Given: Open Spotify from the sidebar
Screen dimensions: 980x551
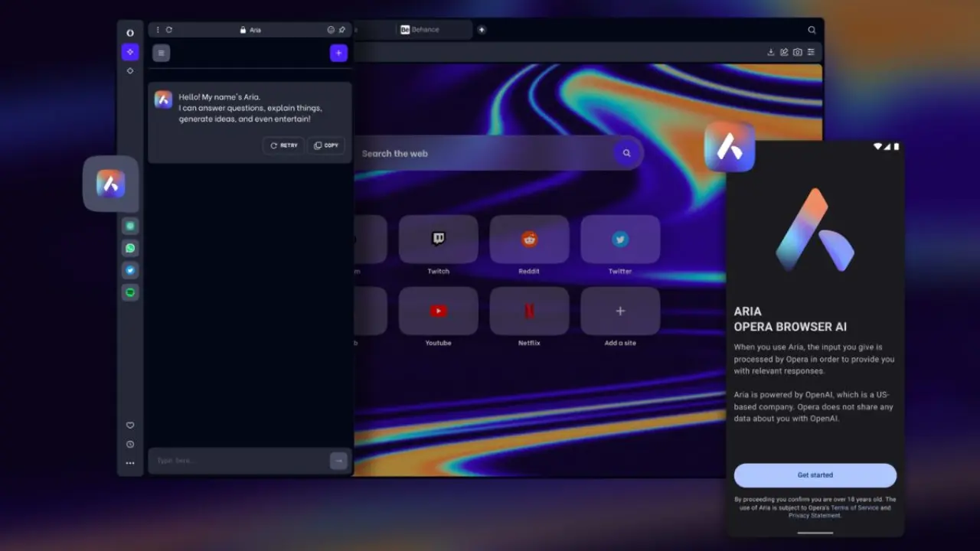Looking at the screenshot, I should point(130,292).
